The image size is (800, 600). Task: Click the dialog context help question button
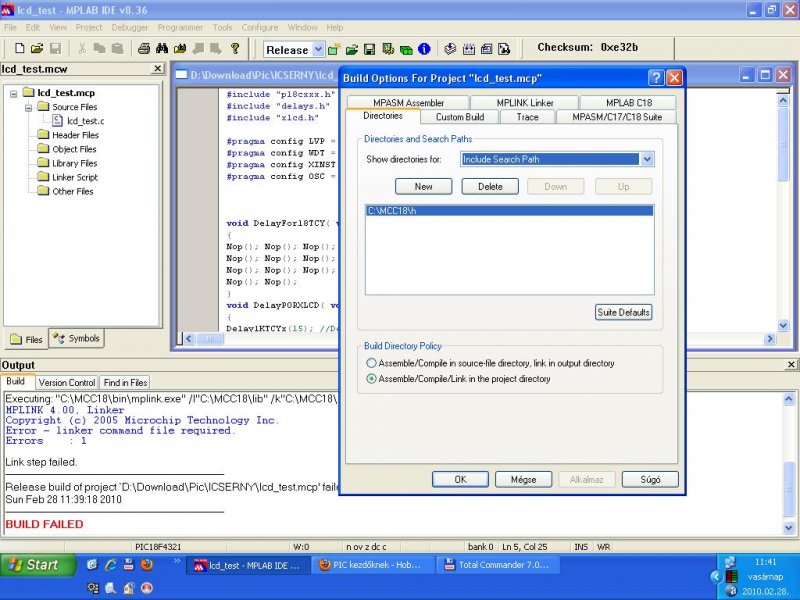656,78
